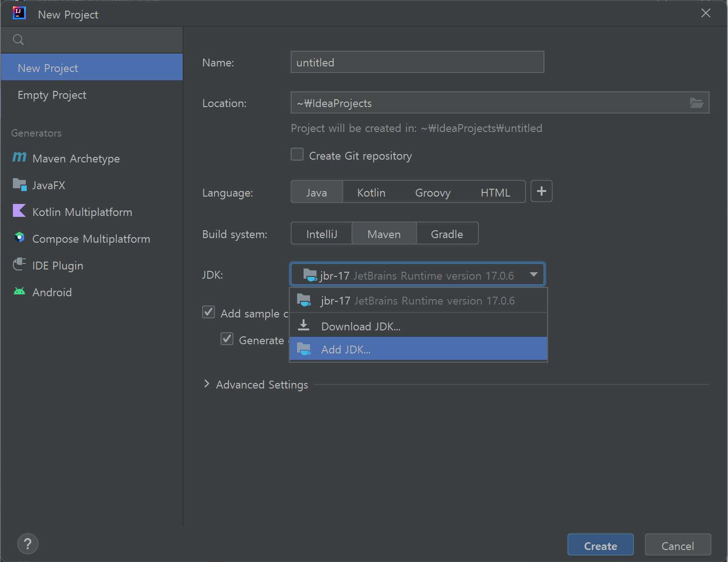Click the JDK folder icon next to Add JDK
The width and height of the screenshot is (728, 562).
coord(304,349)
